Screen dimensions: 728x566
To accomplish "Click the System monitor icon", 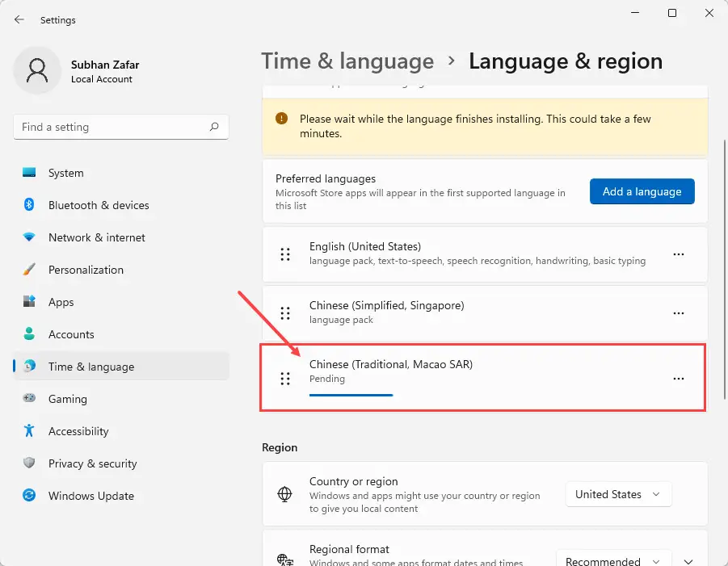I will point(29,173).
